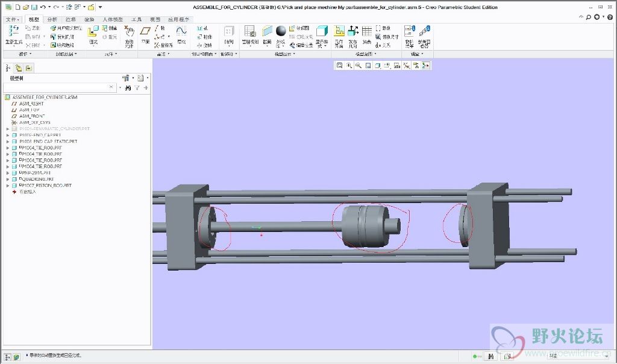Expand P1001-PENUMATIC_CYLINDER.PRT tree node
Viewport: 617px width, 364px height.
(7, 129)
